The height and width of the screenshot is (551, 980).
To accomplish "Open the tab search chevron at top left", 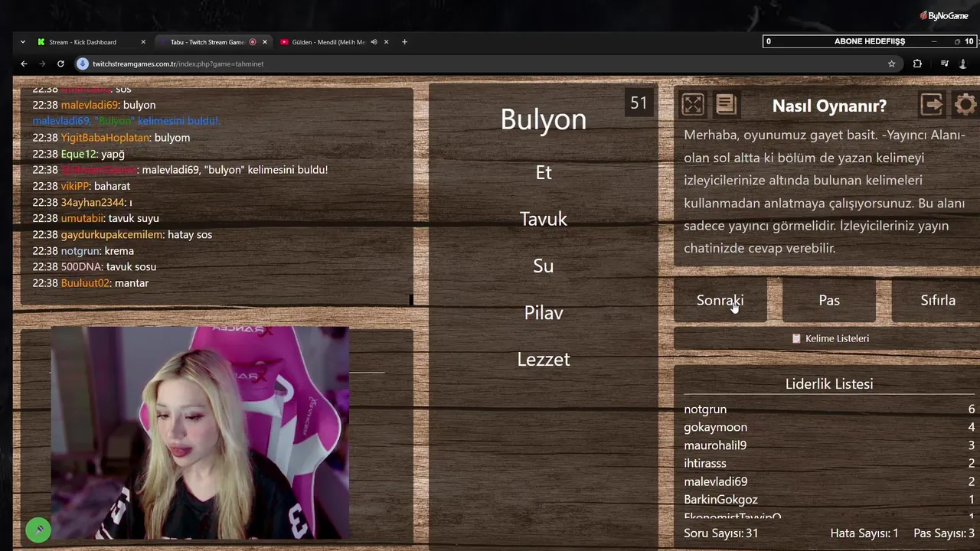I will pyautogui.click(x=23, y=42).
